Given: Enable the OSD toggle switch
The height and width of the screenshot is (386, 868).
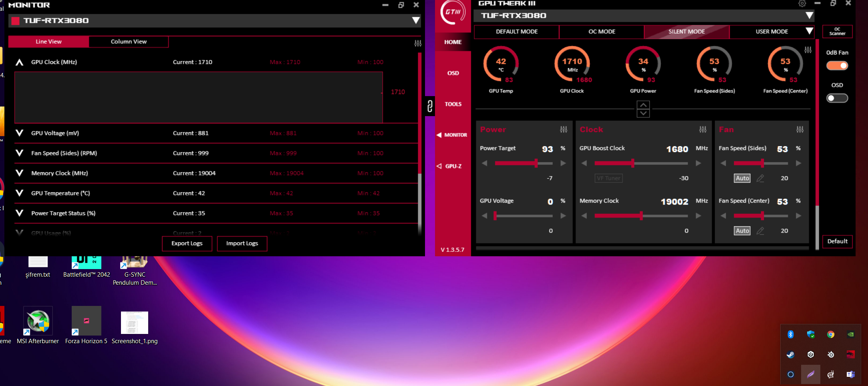Looking at the screenshot, I should coord(837,98).
